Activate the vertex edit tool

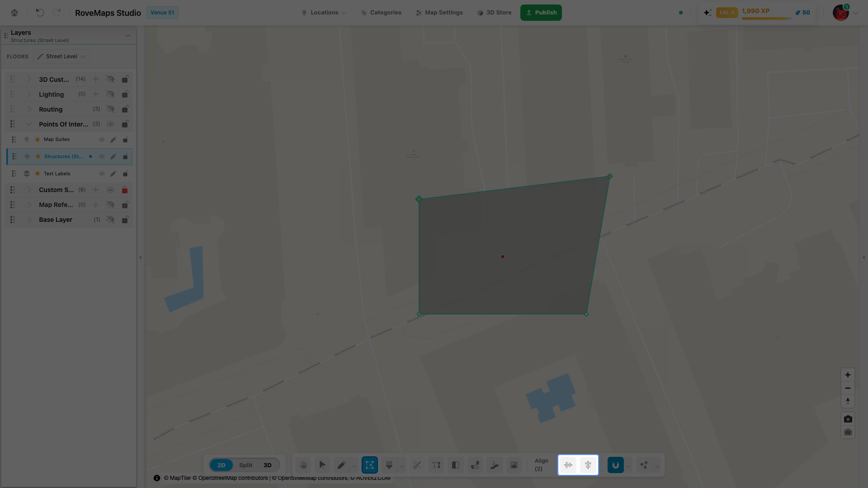click(x=370, y=465)
